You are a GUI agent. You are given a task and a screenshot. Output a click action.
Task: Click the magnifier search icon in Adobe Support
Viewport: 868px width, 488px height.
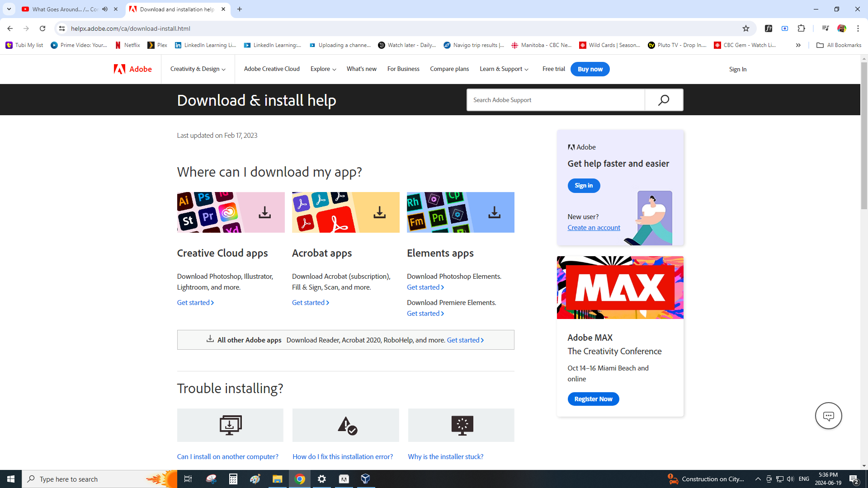tap(664, 100)
